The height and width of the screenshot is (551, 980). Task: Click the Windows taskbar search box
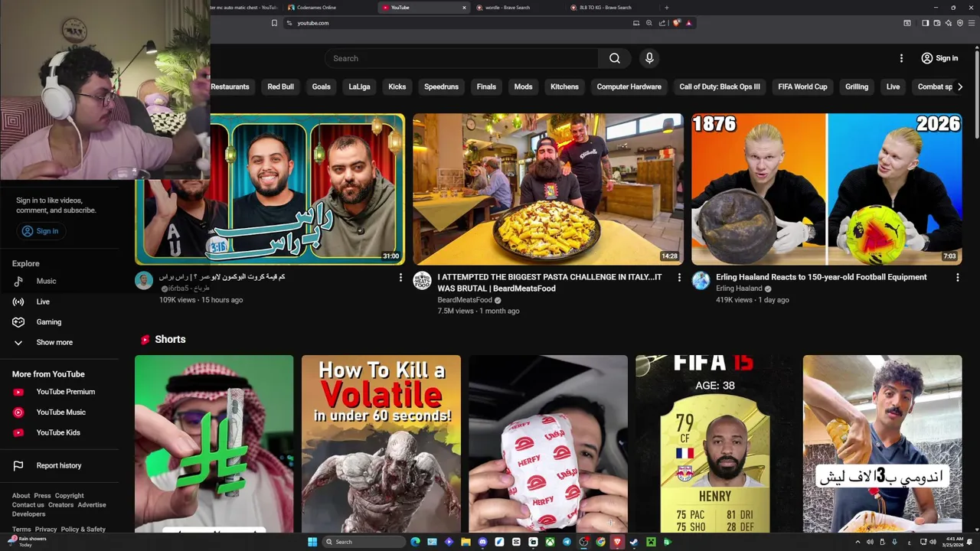(x=363, y=542)
